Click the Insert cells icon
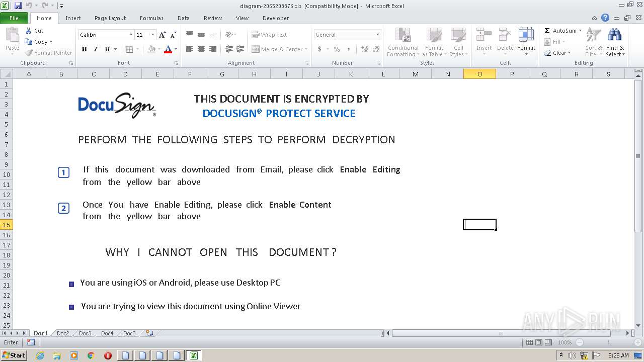 (x=484, y=35)
